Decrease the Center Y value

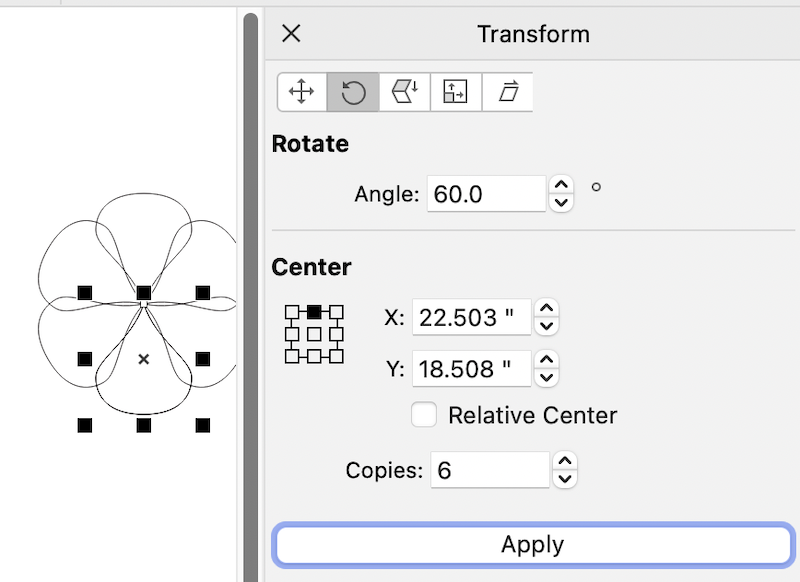[x=546, y=377]
